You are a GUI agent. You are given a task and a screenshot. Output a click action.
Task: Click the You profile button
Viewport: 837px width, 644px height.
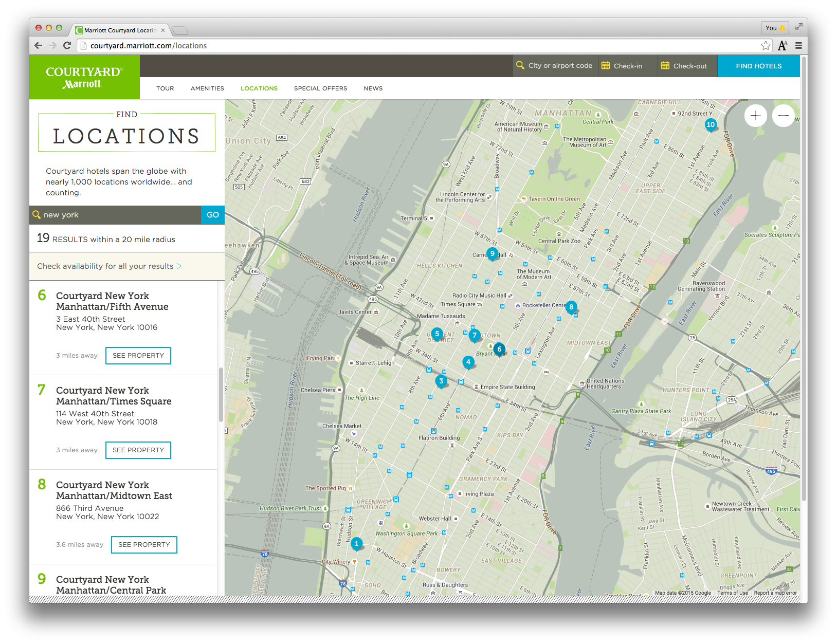point(775,28)
